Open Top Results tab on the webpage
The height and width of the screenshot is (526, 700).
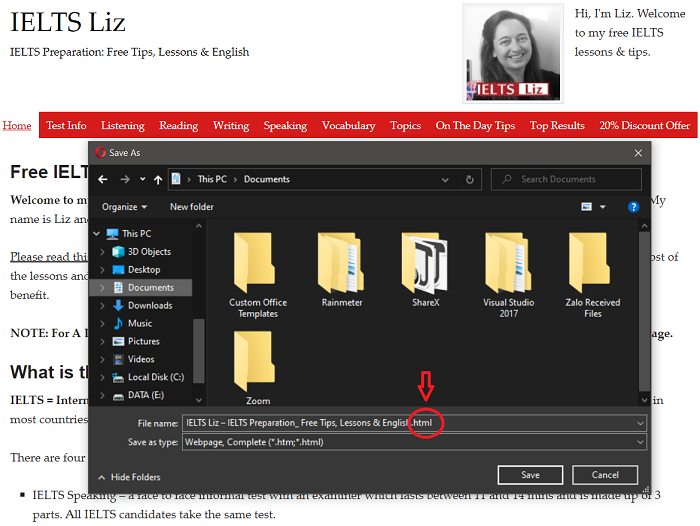[557, 125]
